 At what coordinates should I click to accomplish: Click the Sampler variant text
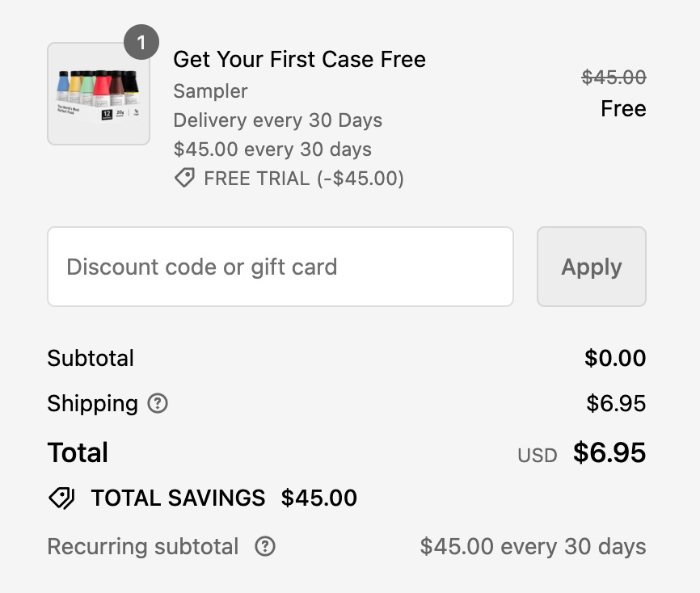[210, 91]
